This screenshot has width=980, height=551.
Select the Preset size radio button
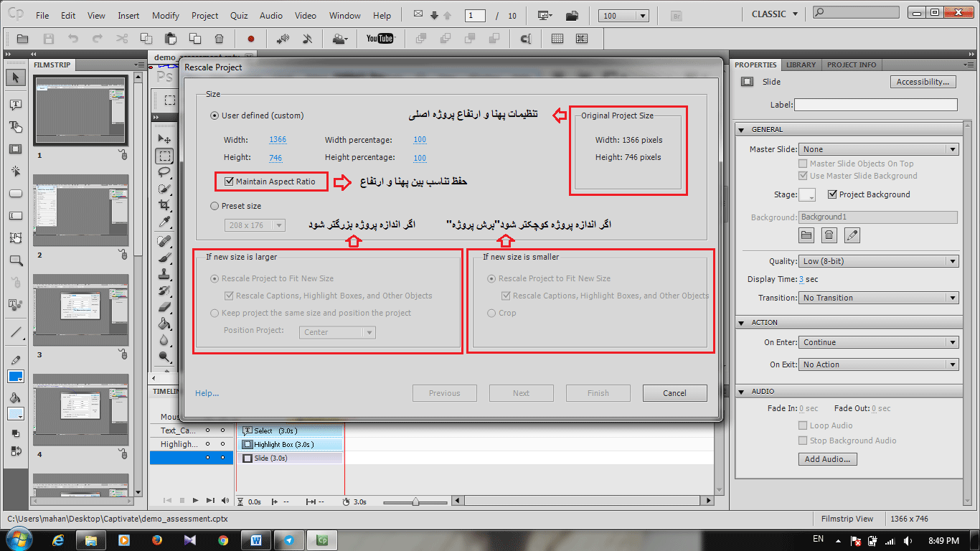[x=215, y=206]
